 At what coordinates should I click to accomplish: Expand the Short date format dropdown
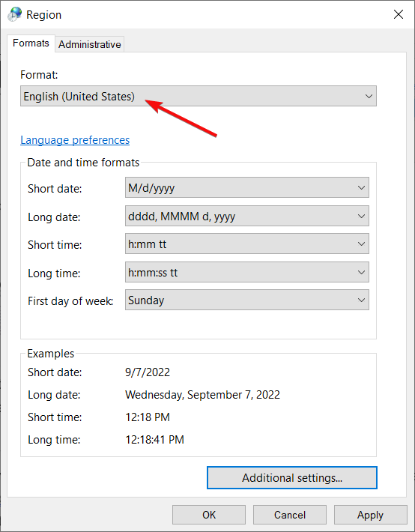coord(247,187)
